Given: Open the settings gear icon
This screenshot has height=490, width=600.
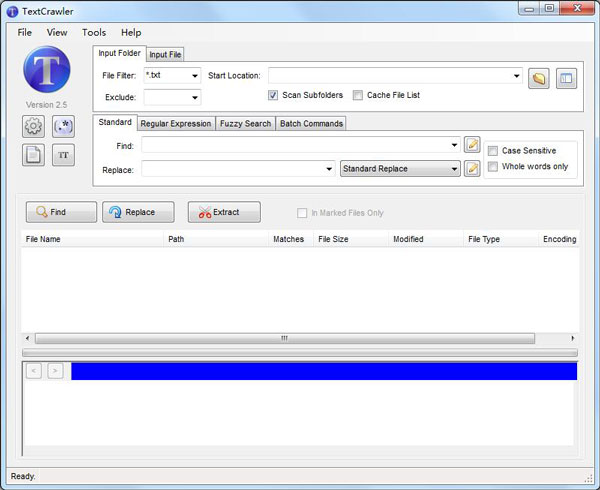Looking at the screenshot, I should point(33,126).
